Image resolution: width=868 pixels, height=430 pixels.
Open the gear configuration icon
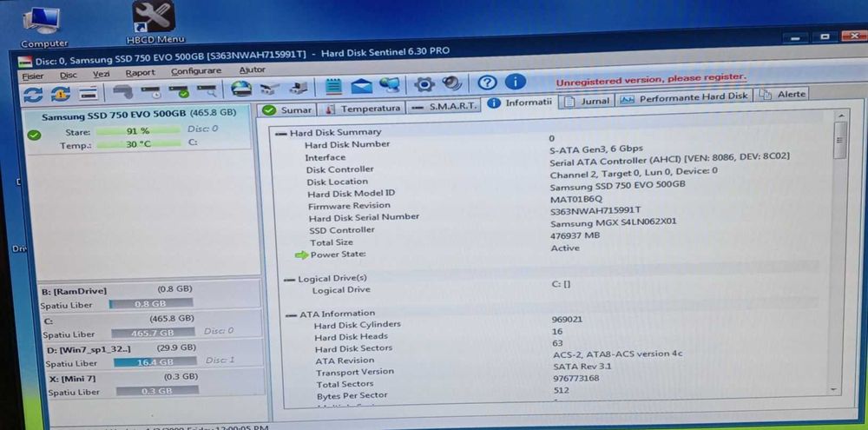click(424, 84)
